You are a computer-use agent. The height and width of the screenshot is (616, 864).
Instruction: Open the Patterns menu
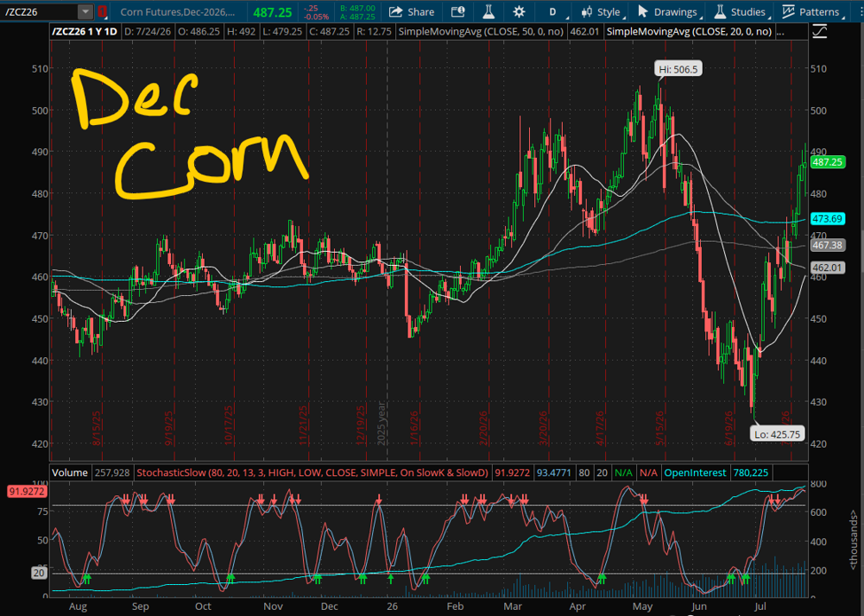813,12
